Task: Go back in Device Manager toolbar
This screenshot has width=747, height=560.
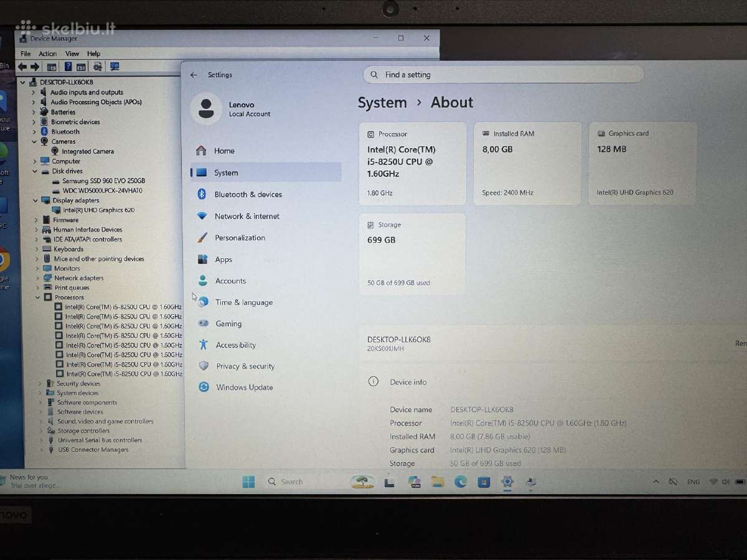Action: pos(22,67)
